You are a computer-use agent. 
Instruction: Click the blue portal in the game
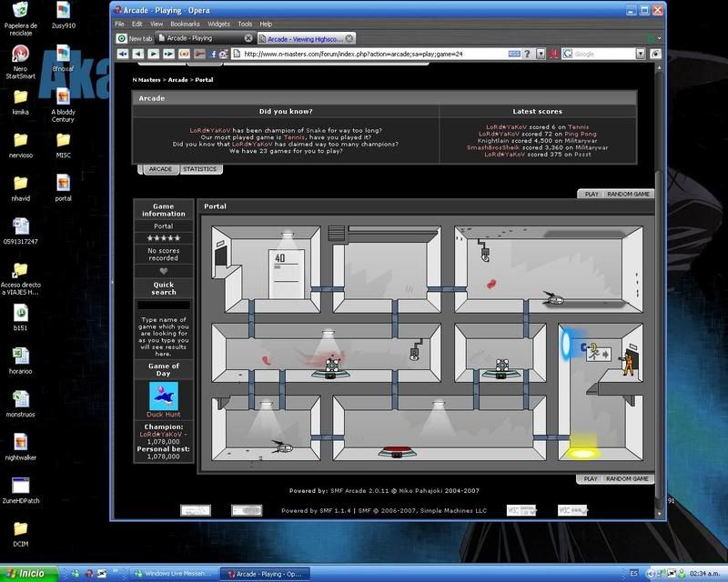(566, 344)
